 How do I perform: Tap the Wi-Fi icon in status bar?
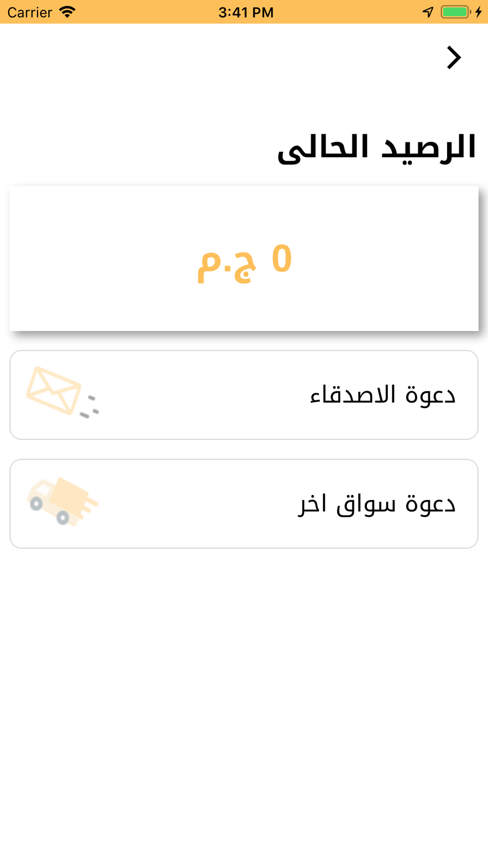pos(67,12)
